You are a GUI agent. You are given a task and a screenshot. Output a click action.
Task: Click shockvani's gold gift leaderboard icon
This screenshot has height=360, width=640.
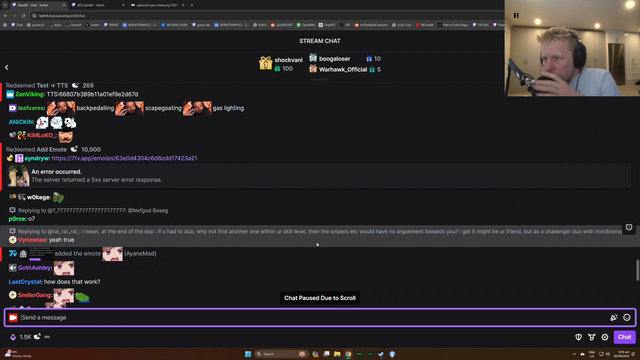[265, 63]
